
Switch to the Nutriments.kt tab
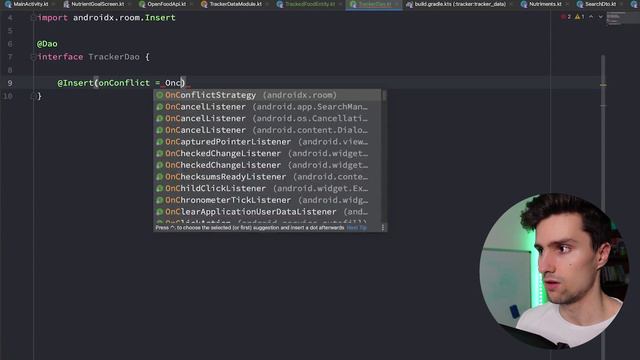545,4
